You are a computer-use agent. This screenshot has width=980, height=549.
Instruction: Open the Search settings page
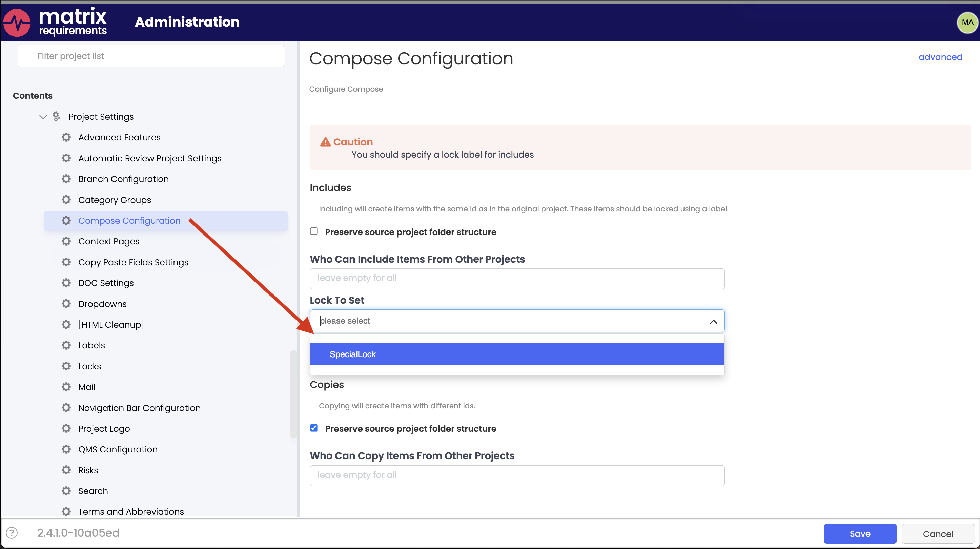click(93, 491)
